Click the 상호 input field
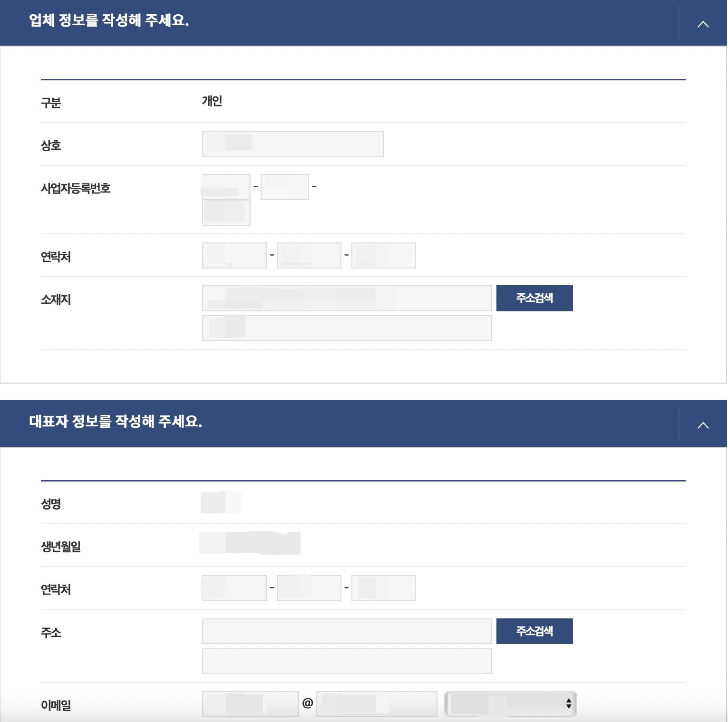The image size is (728, 722). (x=293, y=144)
